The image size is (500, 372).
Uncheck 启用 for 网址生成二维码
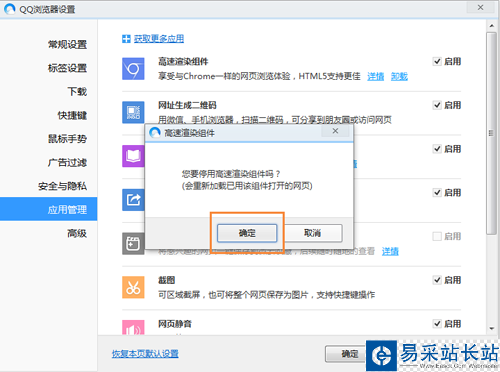tap(437, 105)
